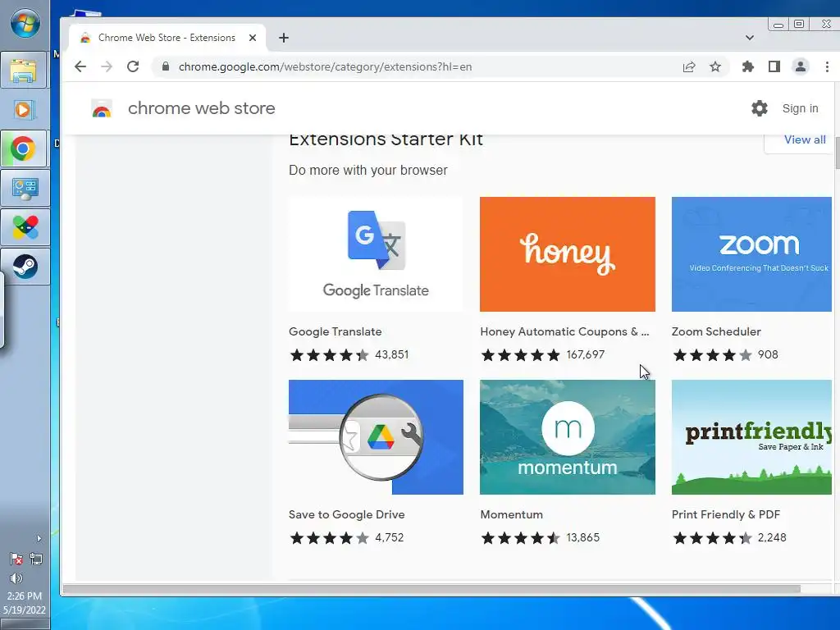Reload the Chrome Web Store page
Screen dimensions: 840x630
point(133,66)
